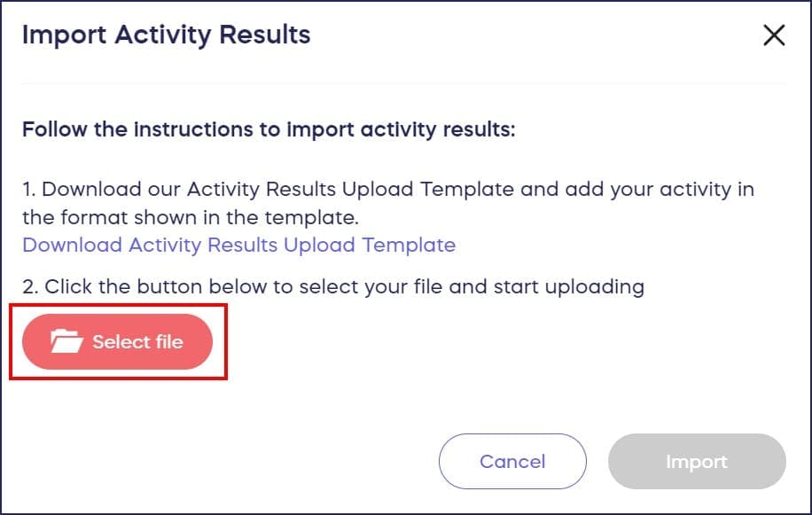Follow the Activity Results Upload Template hyperlink

point(238,246)
